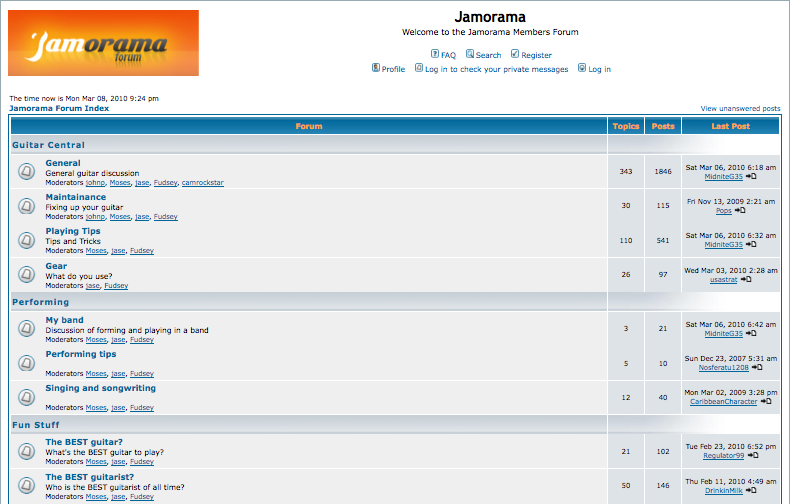Open The BEST guitar? forum

click(84, 442)
